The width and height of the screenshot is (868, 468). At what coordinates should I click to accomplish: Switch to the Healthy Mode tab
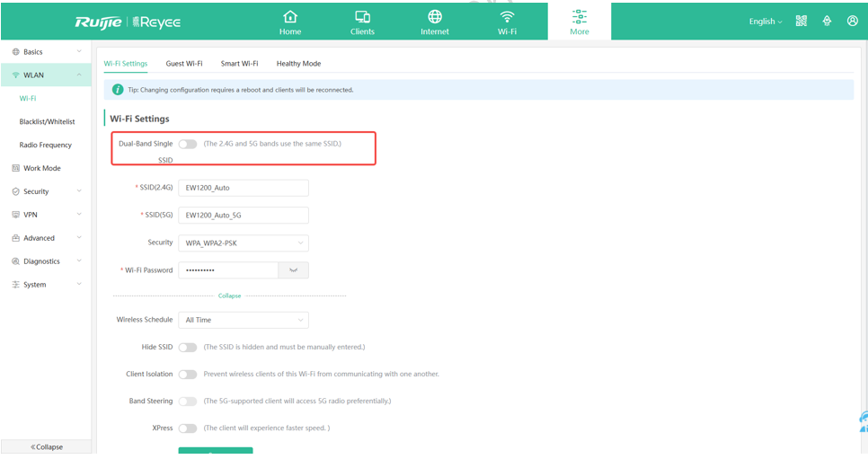coord(298,64)
